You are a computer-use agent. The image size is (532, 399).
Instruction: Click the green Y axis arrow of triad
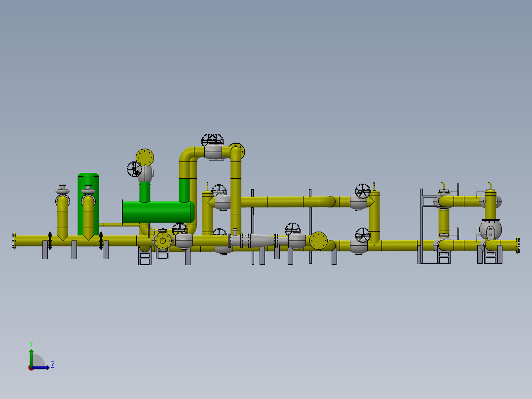point(31,358)
